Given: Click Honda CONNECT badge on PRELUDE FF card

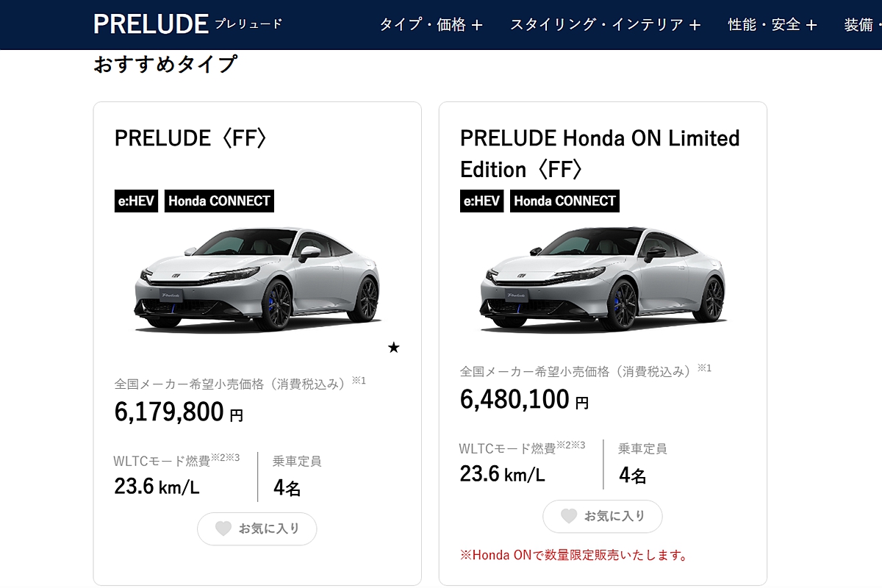Looking at the screenshot, I should tap(219, 201).
